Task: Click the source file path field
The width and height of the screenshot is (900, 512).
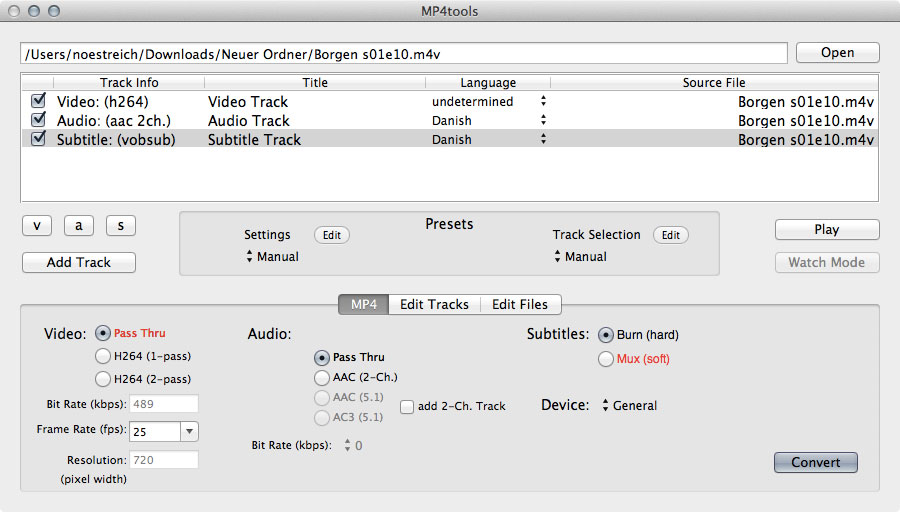Action: (403, 53)
